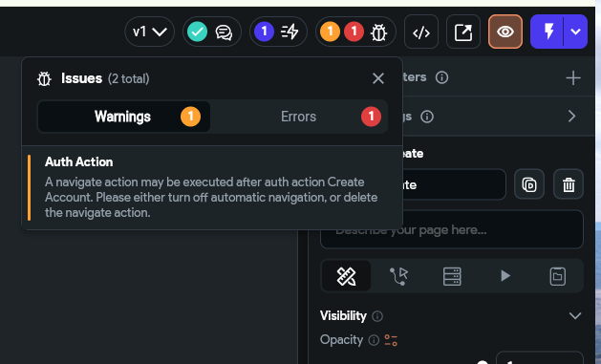Click the red errors badge in toolbar
601x364 pixels.
[354, 32]
